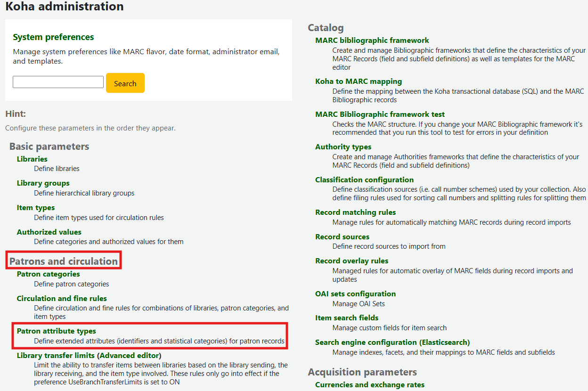Image resolution: width=588 pixels, height=391 pixels.
Task: Open the OAI sets configuration link
Action: click(x=355, y=293)
